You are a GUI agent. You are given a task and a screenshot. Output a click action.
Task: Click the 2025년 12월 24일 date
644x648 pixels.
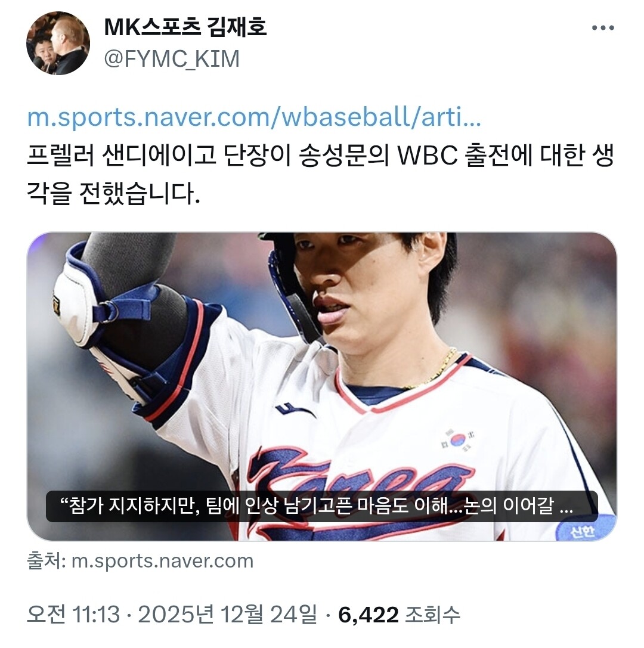click(227, 615)
